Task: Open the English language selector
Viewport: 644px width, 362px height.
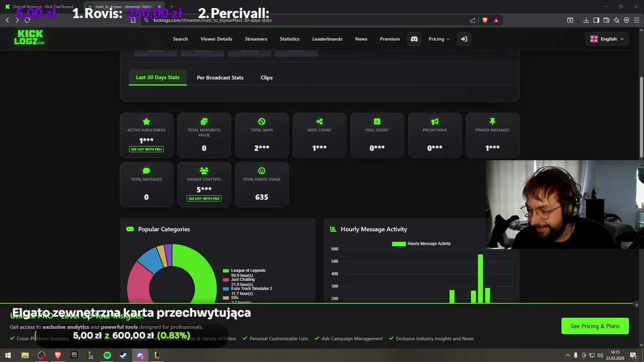Action: coord(607,39)
